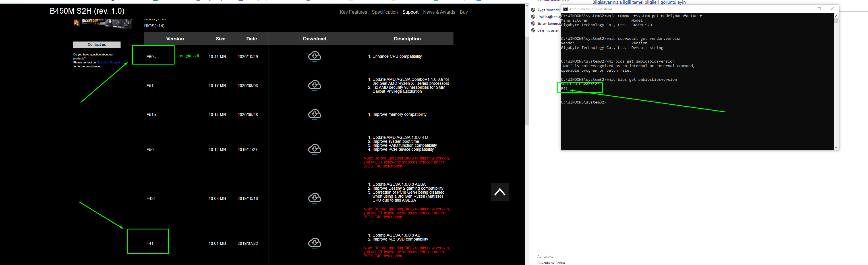This screenshot has width=868, height=265.
Task: Download the F51e BIOS file
Action: (x=314, y=114)
